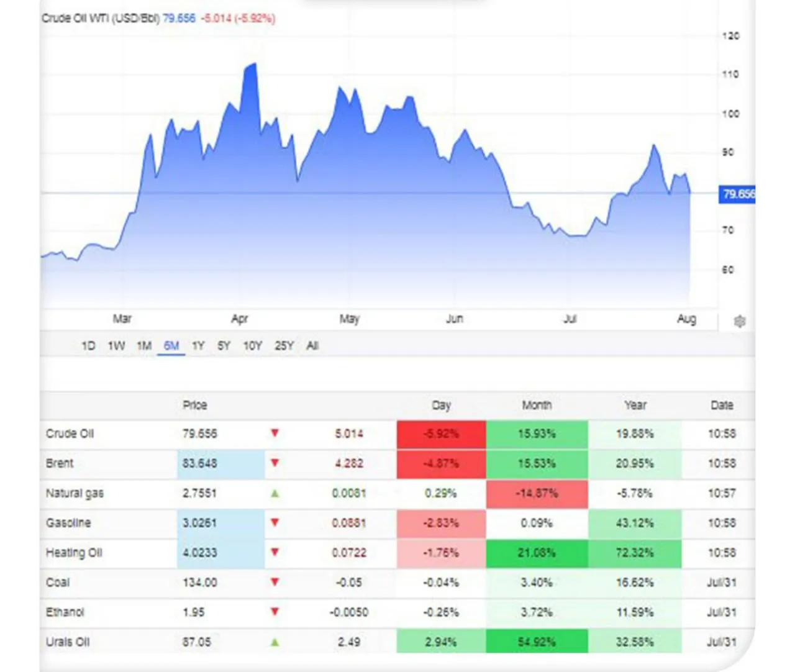Open the Crude Oil commodity link
The width and height of the screenshot is (795, 672).
click(x=70, y=434)
